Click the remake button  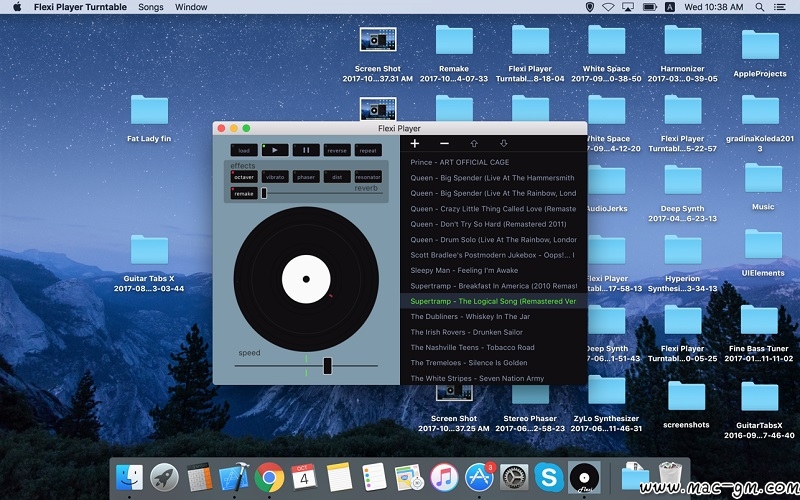[244, 193]
